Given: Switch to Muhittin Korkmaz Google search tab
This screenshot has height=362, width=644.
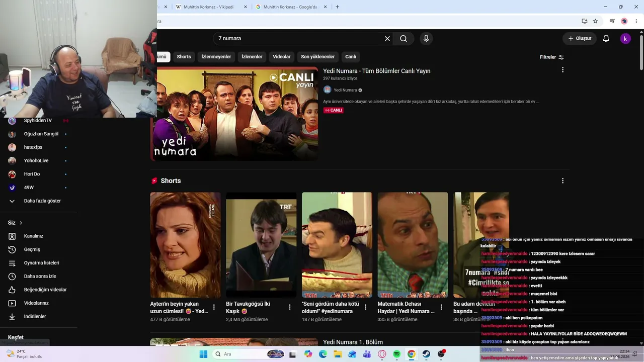Looking at the screenshot, I should point(290,7).
